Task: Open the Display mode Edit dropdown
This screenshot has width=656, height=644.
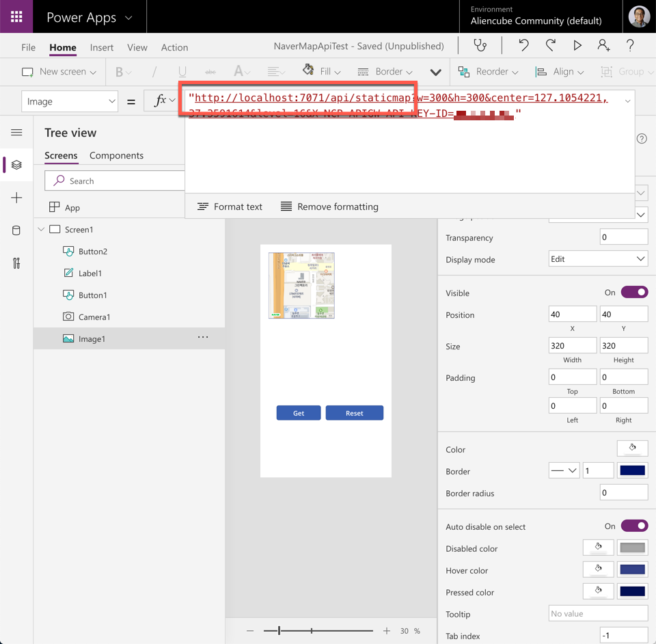Action: click(x=598, y=258)
